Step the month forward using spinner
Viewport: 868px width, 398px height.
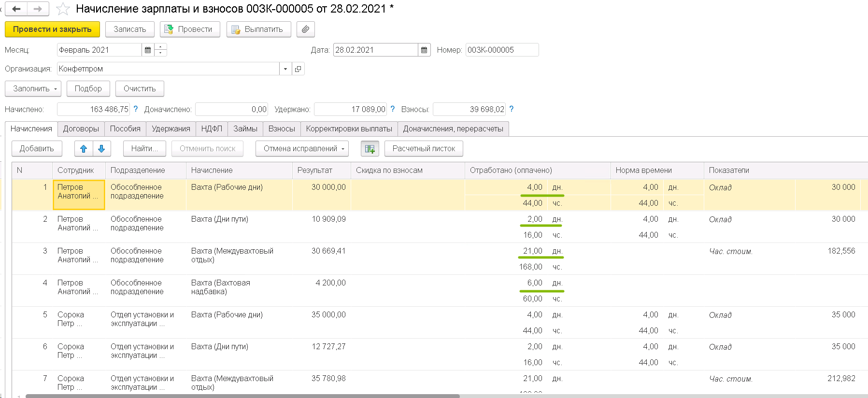161,47
